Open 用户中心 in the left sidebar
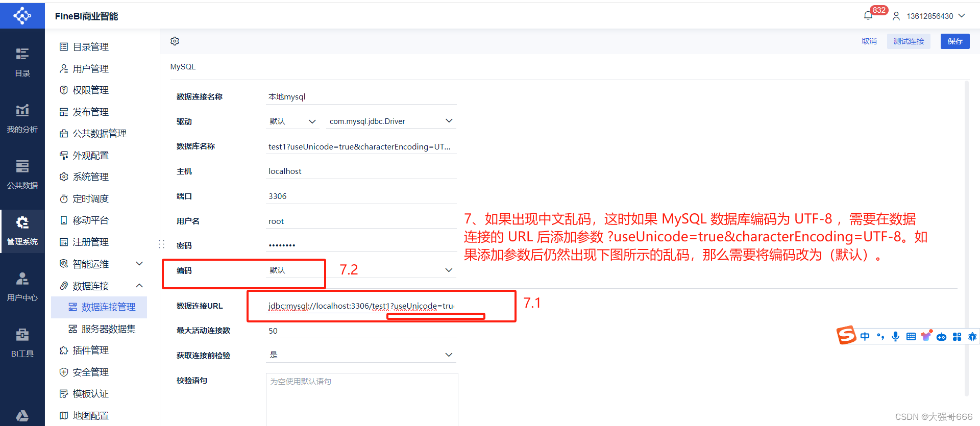This screenshot has height=426, width=980. coord(22,287)
